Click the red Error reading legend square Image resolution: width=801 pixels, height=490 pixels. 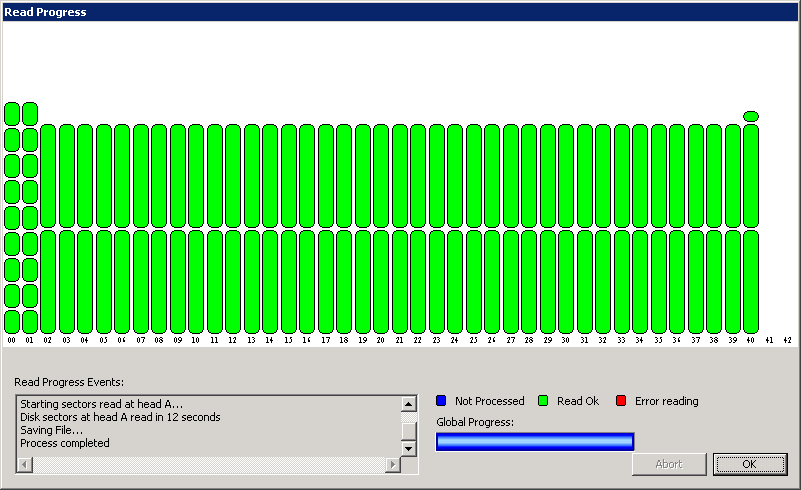(x=621, y=401)
